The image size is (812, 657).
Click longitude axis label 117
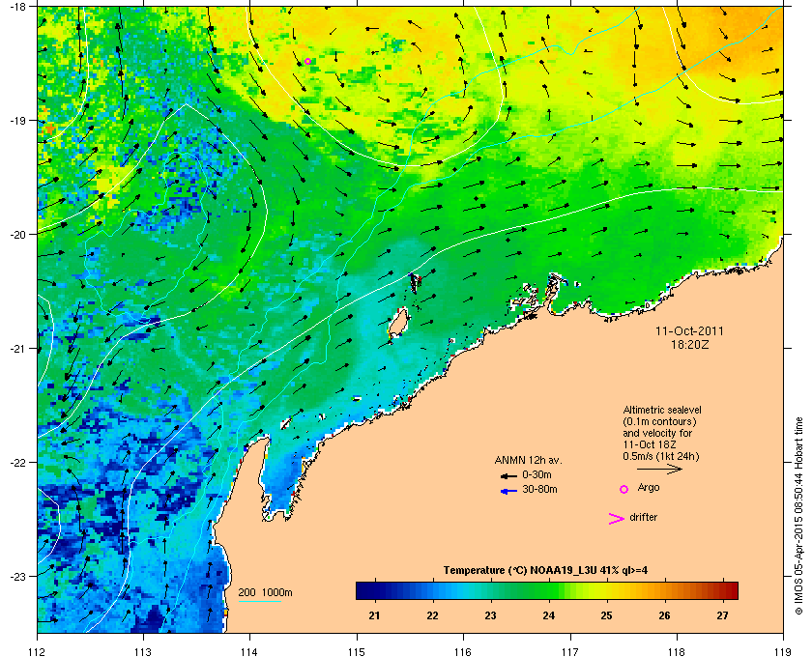point(570,652)
